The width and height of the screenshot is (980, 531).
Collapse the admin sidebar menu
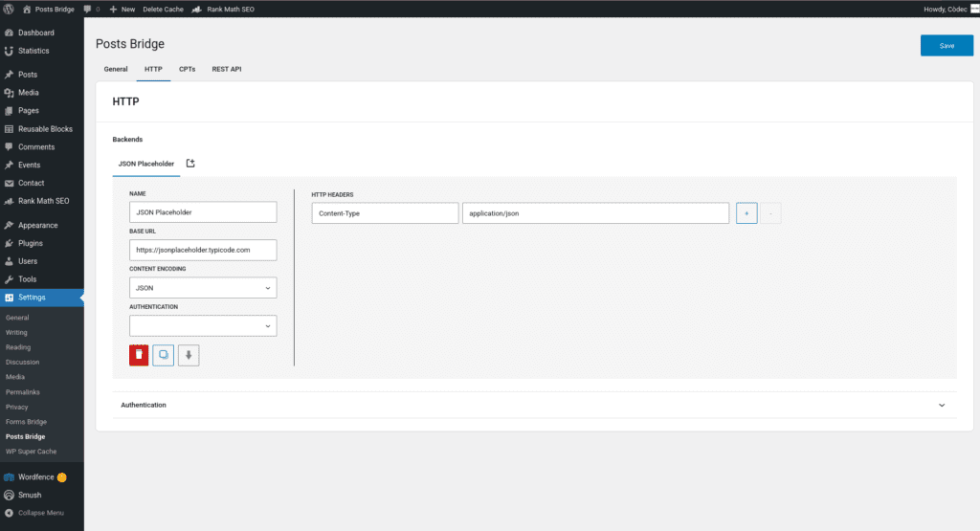click(42, 513)
